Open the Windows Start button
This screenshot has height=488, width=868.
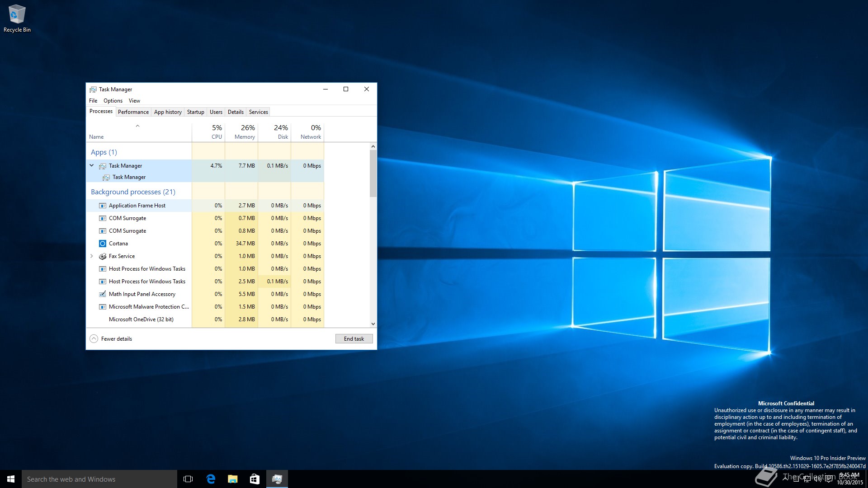pyautogui.click(x=11, y=479)
